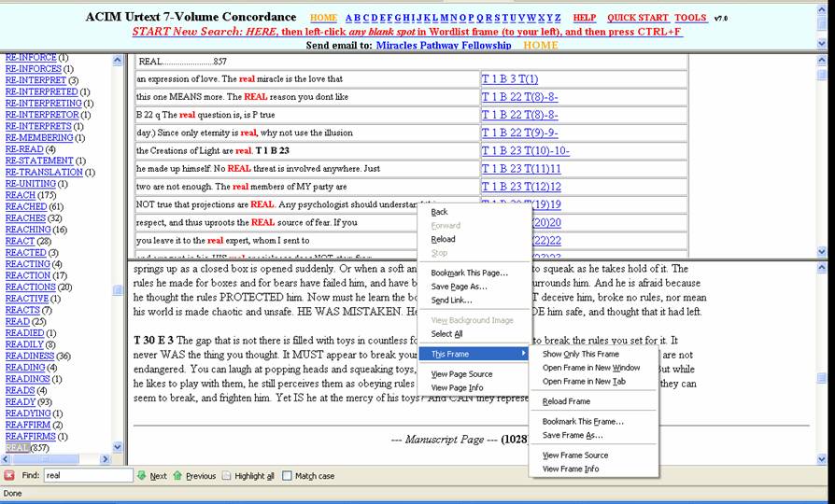This screenshot has height=504, width=835.
Task: Click Bookmark This Page in context menu
Action: tap(469, 273)
